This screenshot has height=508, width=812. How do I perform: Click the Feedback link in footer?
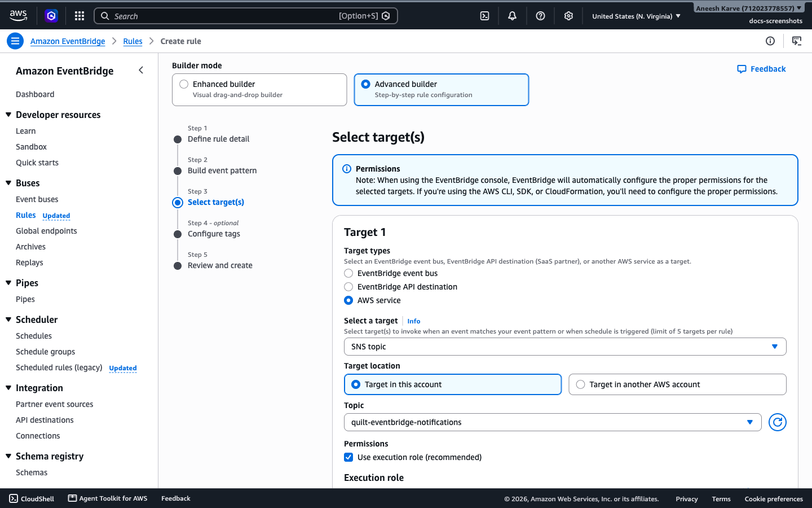pos(176,498)
